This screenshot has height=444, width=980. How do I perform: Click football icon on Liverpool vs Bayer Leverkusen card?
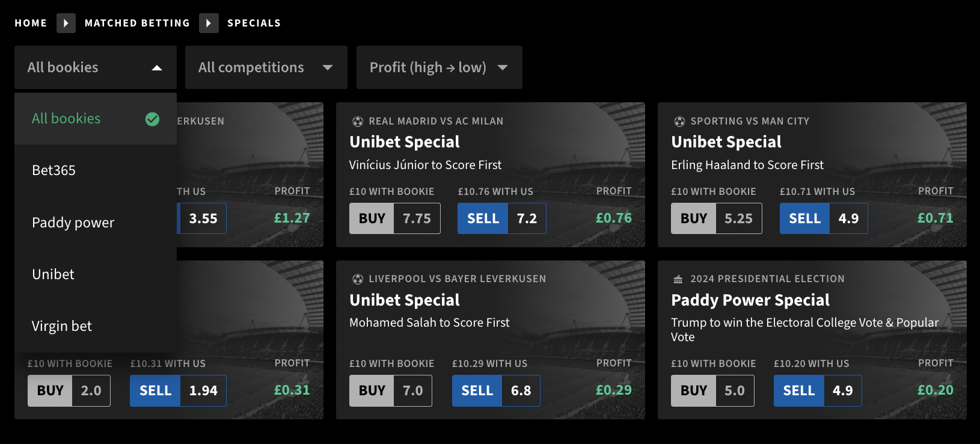tap(358, 279)
